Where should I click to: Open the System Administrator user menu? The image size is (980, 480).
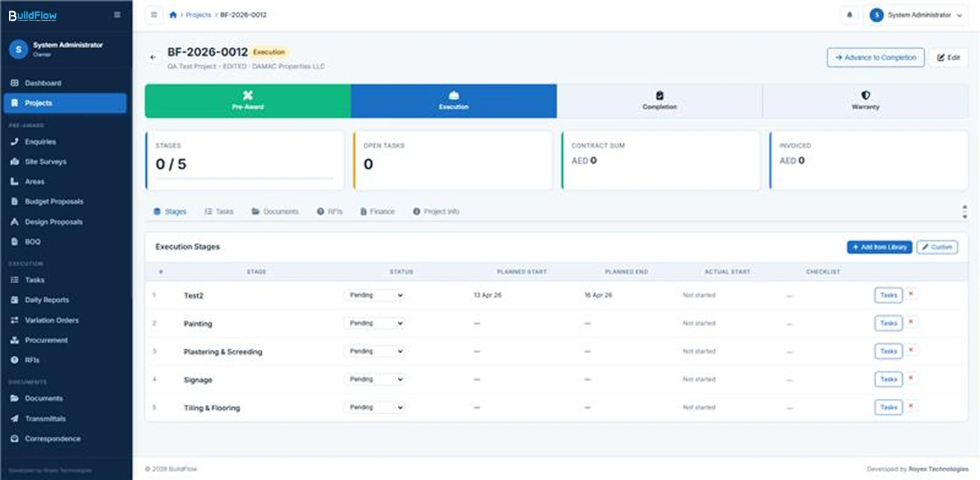coord(915,15)
